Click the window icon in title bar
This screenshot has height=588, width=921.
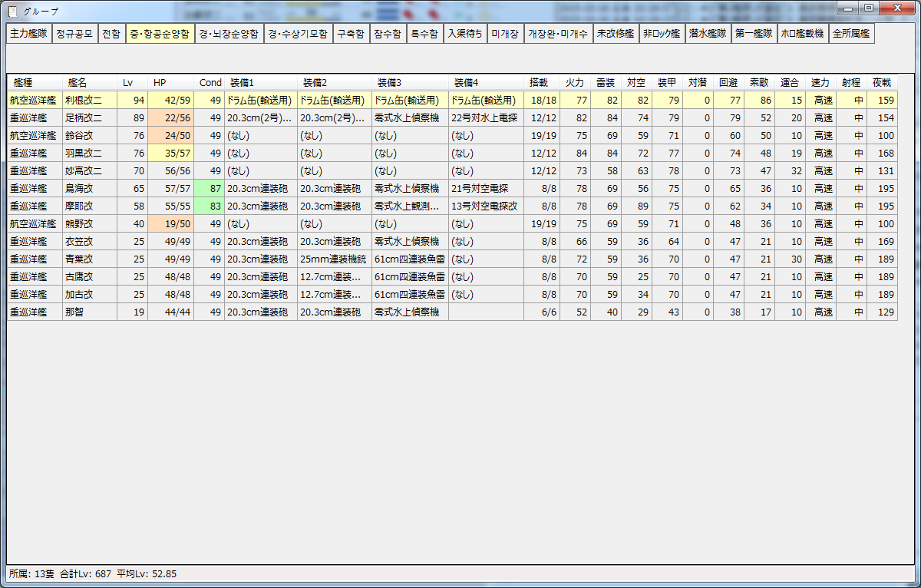(12, 11)
